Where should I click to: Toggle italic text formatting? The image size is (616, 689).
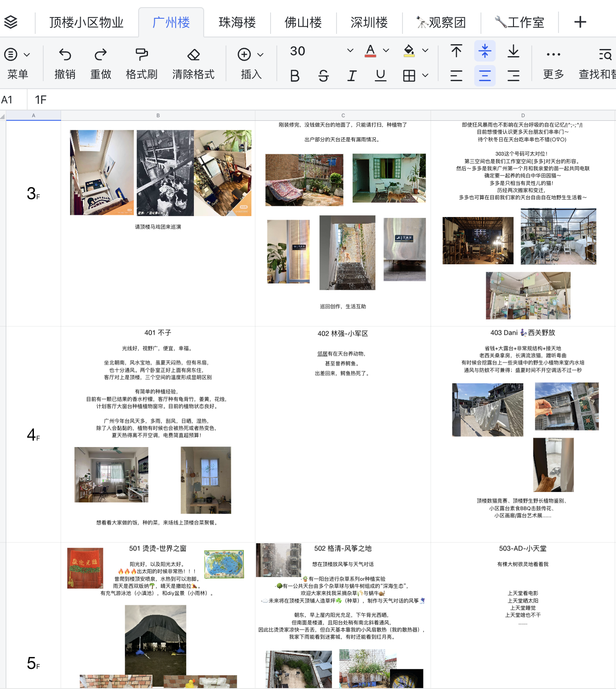[x=352, y=76]
